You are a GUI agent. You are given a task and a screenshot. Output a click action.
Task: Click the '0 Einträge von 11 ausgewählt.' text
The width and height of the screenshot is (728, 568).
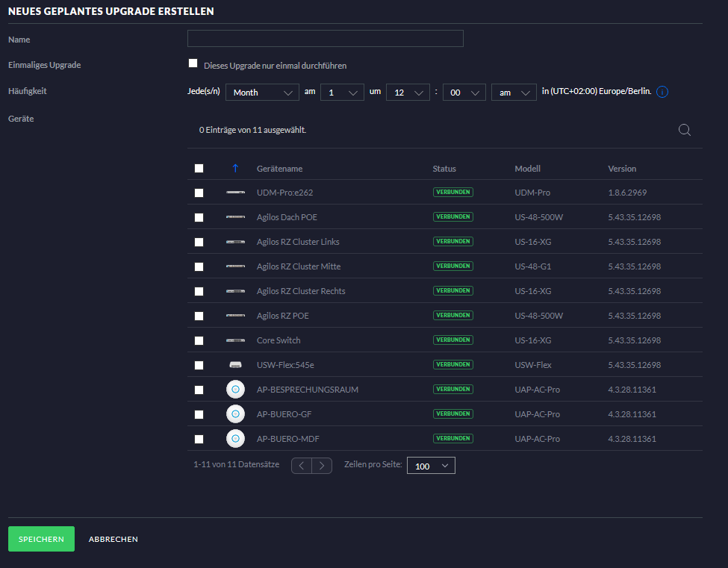click(252, 130)
